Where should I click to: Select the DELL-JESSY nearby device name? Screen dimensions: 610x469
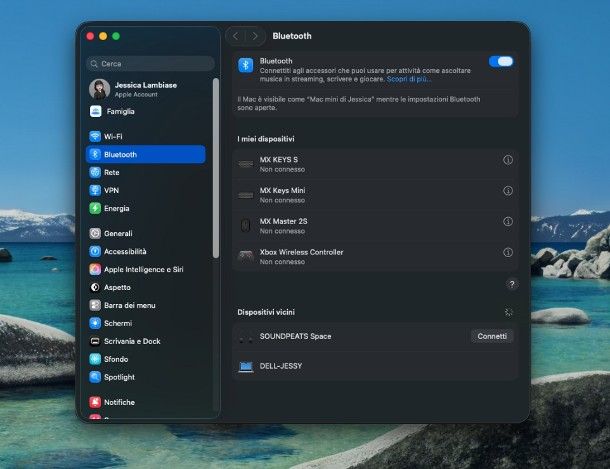pyautogui.click(x=280, y=366)
